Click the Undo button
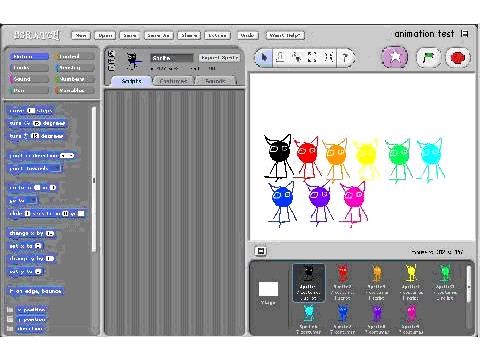This screenshot has width=480, height=360. click(x=247, y=35)
